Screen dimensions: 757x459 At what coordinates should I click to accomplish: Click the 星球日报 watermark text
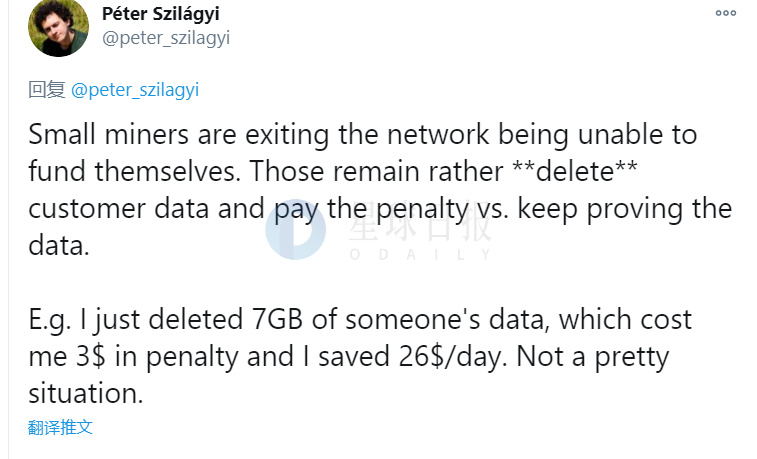tap(420, 227)
